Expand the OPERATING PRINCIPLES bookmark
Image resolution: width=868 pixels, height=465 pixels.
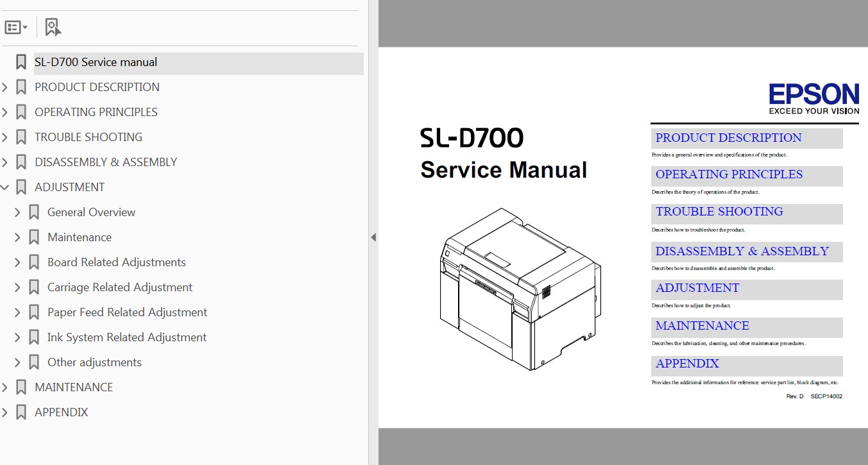(5, 112)
